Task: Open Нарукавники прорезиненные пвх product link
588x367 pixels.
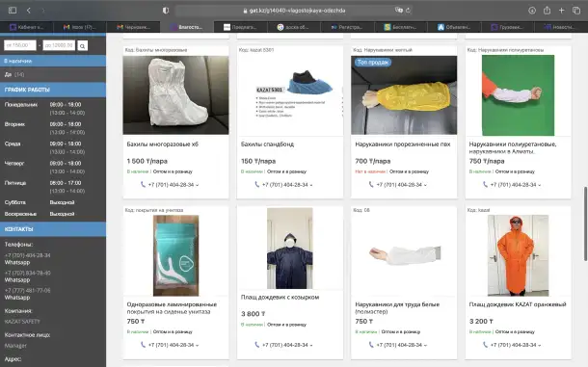Action: [403, 144]
